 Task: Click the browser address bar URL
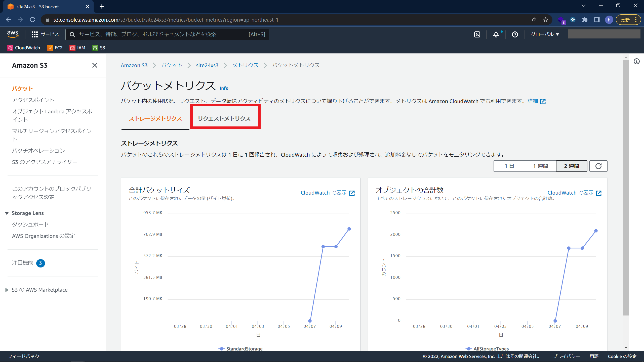coord(166,20)
